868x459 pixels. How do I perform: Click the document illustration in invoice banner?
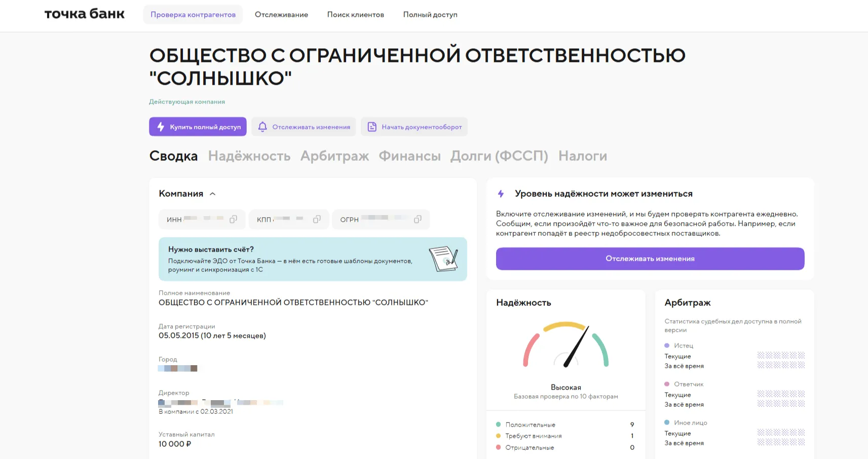(443, 259)
